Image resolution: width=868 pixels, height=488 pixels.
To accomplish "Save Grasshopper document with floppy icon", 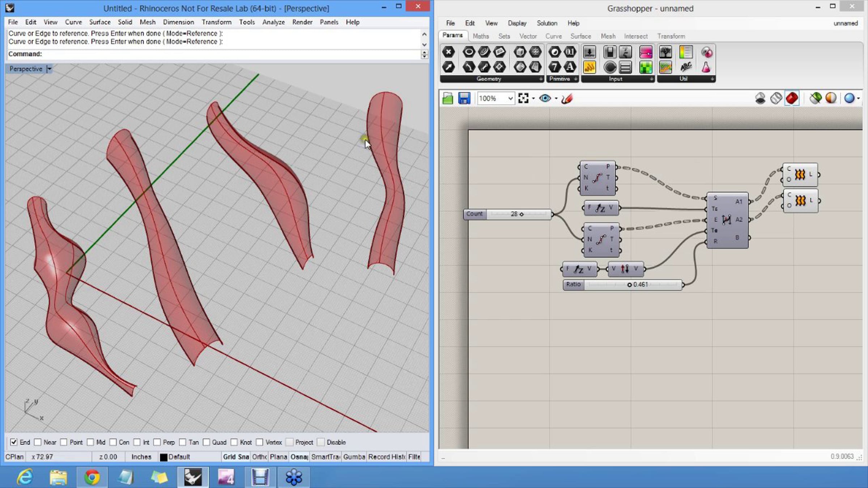I will pyautogui.click(x=464, y=98).
